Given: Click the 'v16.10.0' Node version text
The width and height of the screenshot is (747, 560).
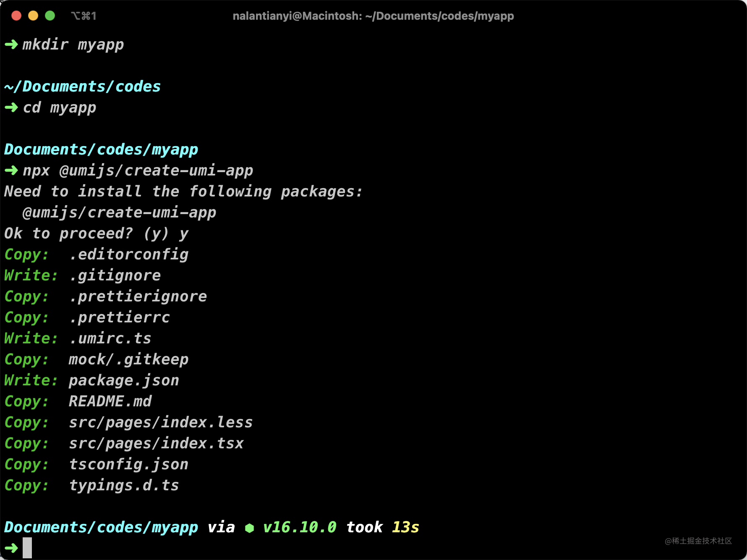Looking at the screenshot, I should click(300, 527).
